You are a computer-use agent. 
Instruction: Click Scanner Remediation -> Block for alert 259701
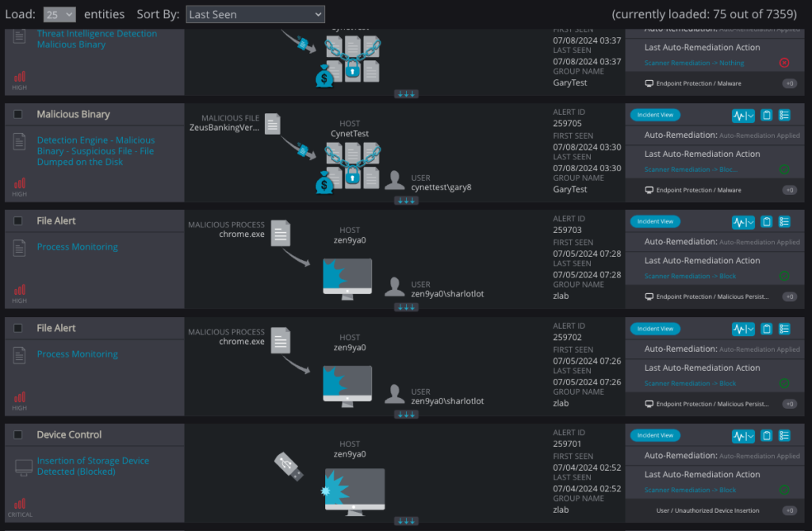690,490
